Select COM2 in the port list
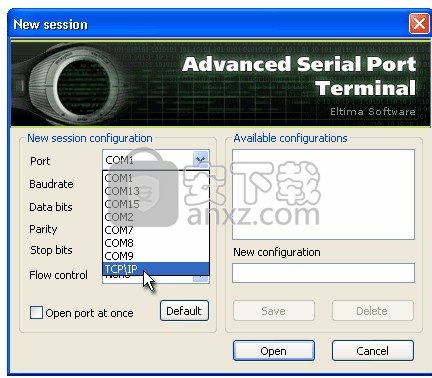432x378 pixels. [156, 217]
